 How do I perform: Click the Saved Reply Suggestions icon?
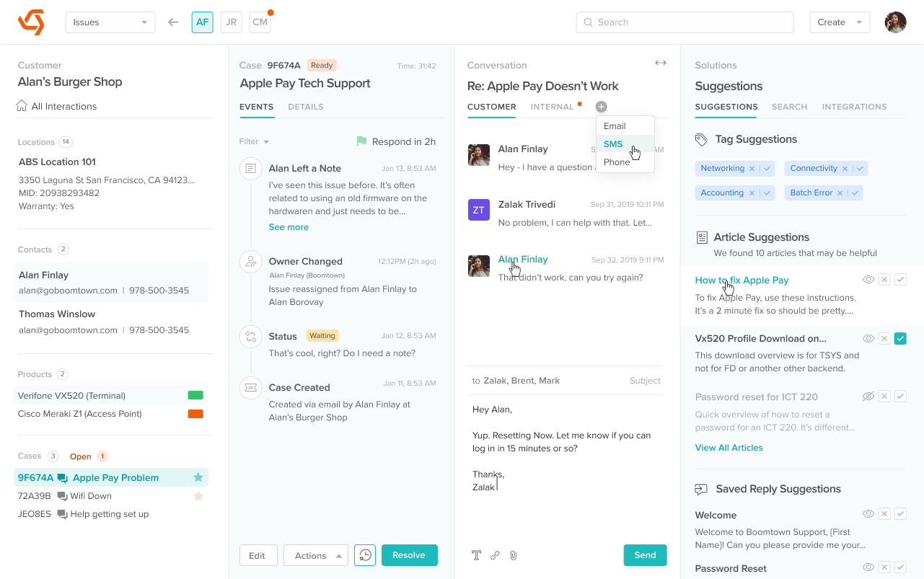click(x=701, y=489)
